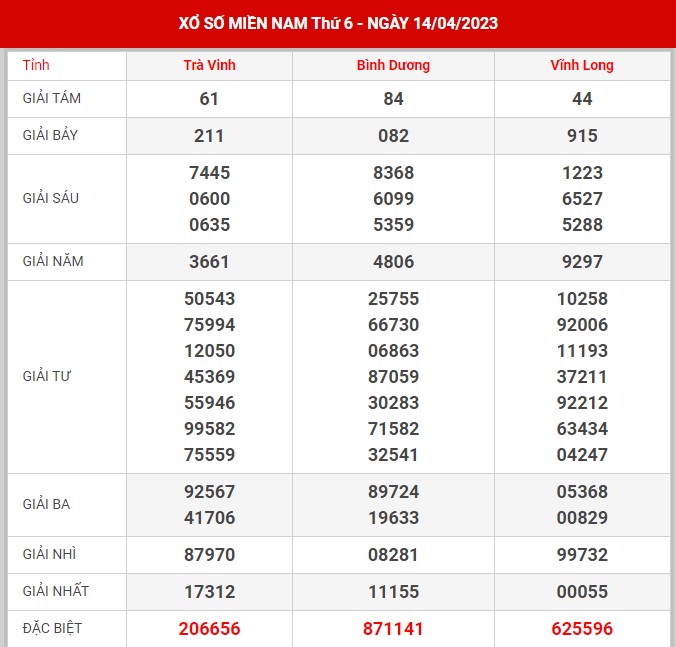
Task: Click number 92006 in Giải Tư
Action: (x=582, y=325)
